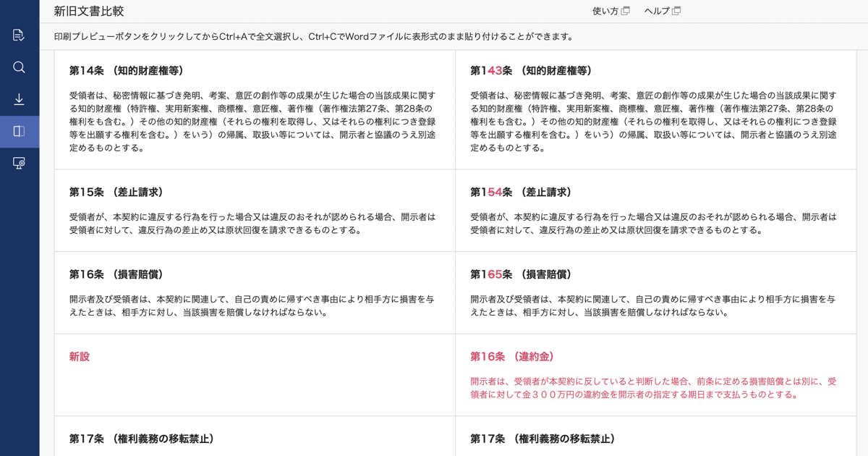Click left column 第17条(権利義務の移転禁止) heading
This screenshot has width=868, height=456.
coord(142,439)
